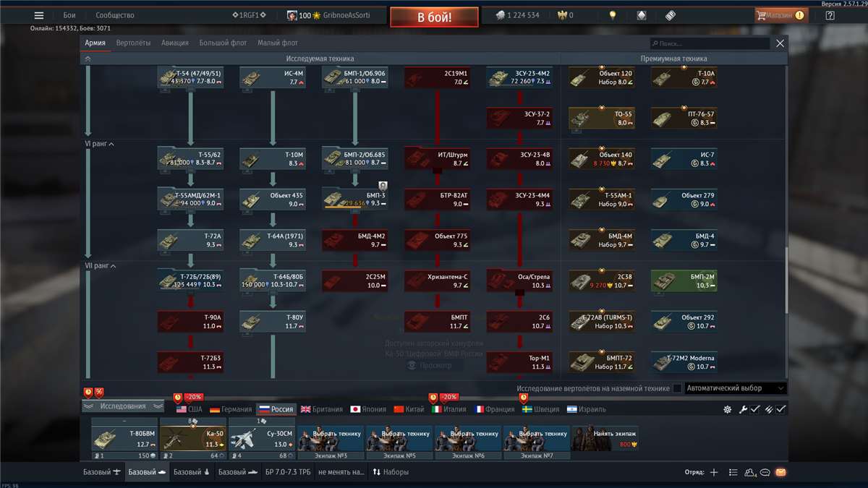Click the ammo refill slashes icon
The height and width of the screenshot is (488, 868).
[769, 409]
